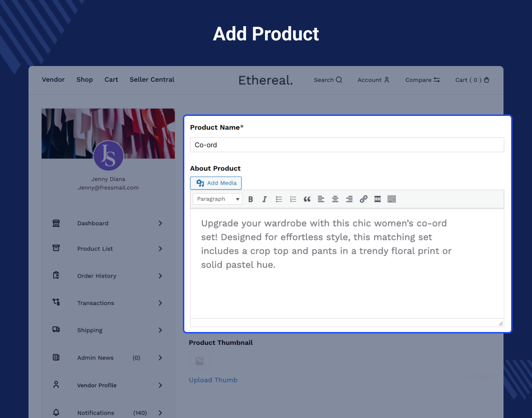This screenshot has width=532, height=418.
Task: Open Product List in the sidebar
Action: [x=95, y=249]
